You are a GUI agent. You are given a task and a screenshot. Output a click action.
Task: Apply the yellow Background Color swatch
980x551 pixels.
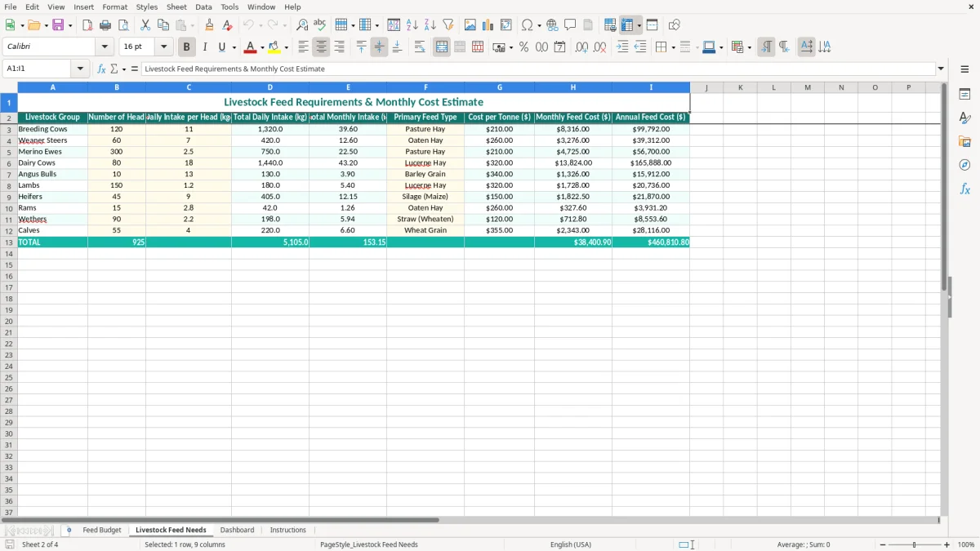click(274, 47)
